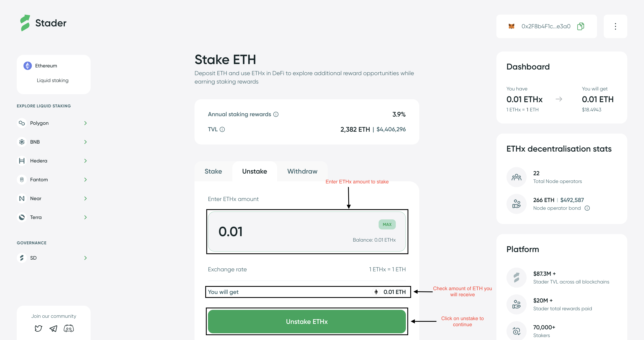Image resolution: width=644 pixels, height=340 pixels.
Task: Click the Stader logo
Action: pyautogui.click(x=43, y=23)
